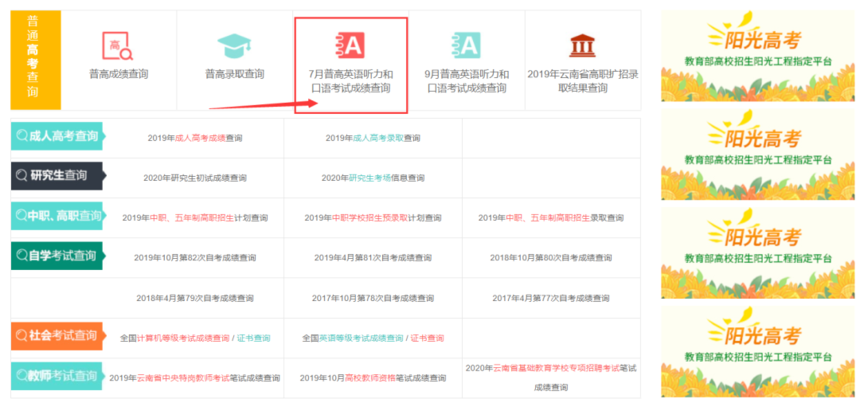Open 2019年10月高校教师资格笔试成绩查询
This screenshot has width=860, height=399.
point(373,378)
